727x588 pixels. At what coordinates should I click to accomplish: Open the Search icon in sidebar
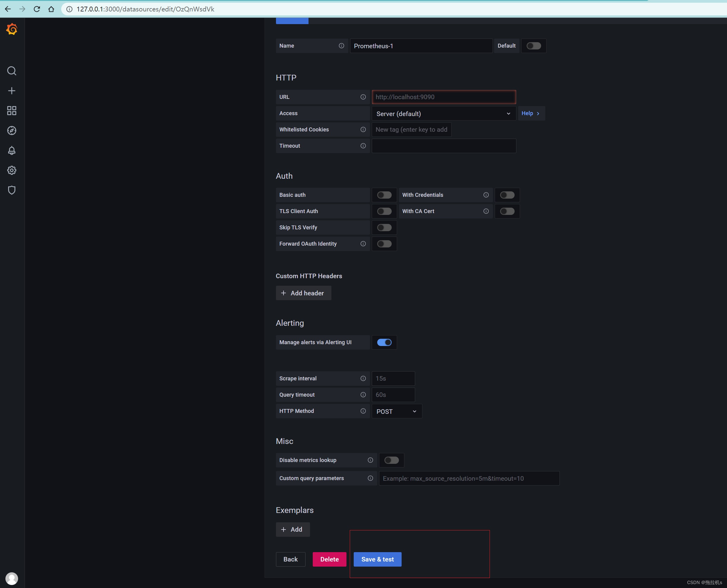(12, 71)
